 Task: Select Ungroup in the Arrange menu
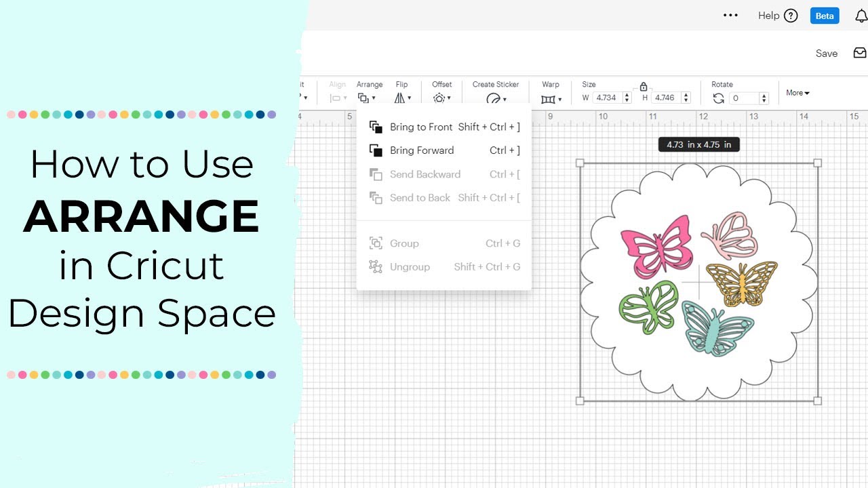coord(444,267)
